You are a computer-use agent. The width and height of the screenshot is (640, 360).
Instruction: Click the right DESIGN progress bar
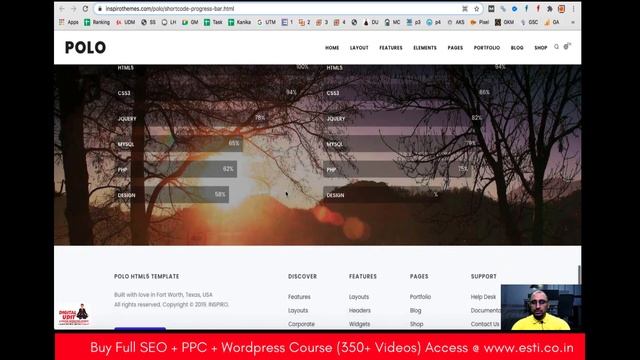point(382,195)
